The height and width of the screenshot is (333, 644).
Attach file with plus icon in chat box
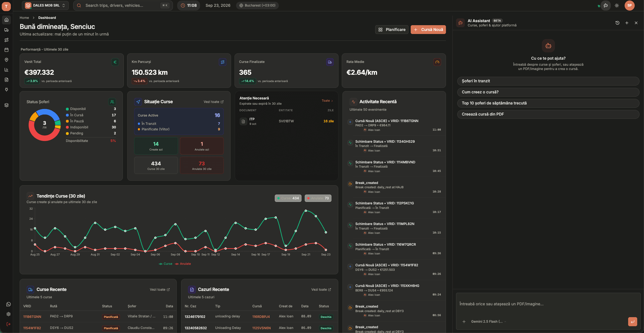click(x=464, y=321)
